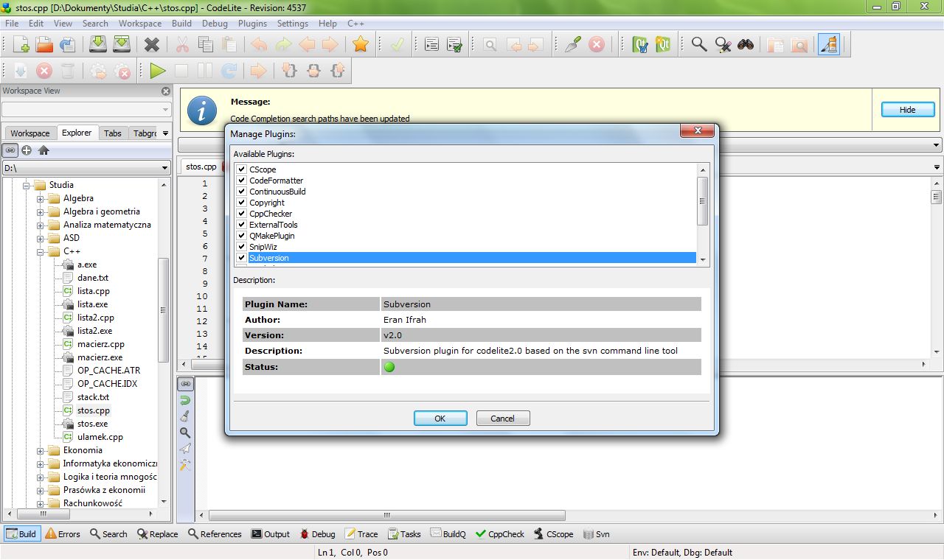Click the Open File folder icon
Screen dimensions: 944x560
coord(44,44)
